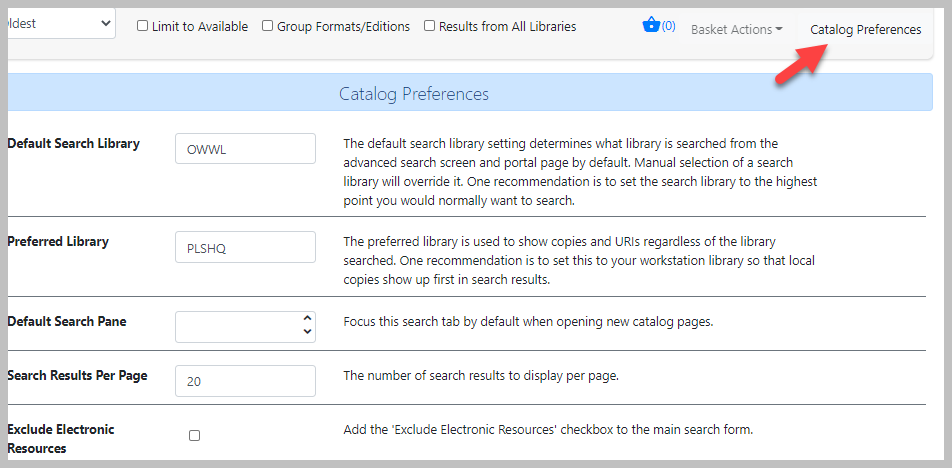Toggle Group Formats/Editions checkbox
The width and height of the screenshot is (952, 468).
[268, 26]
